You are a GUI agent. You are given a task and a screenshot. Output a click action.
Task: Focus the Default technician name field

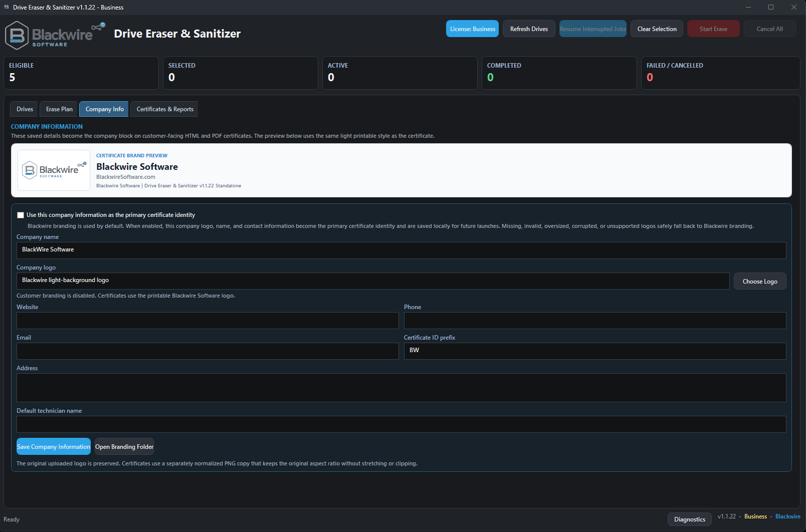coord(401,424)
